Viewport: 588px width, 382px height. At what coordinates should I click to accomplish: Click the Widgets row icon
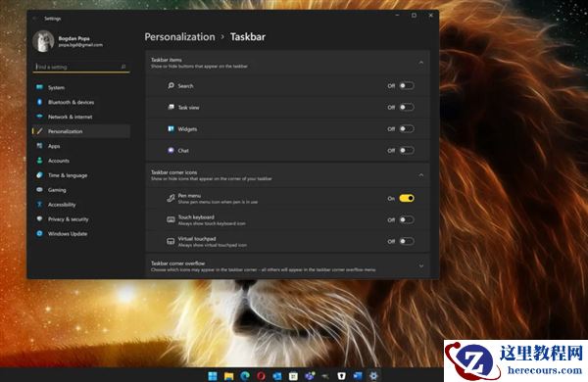171,129
